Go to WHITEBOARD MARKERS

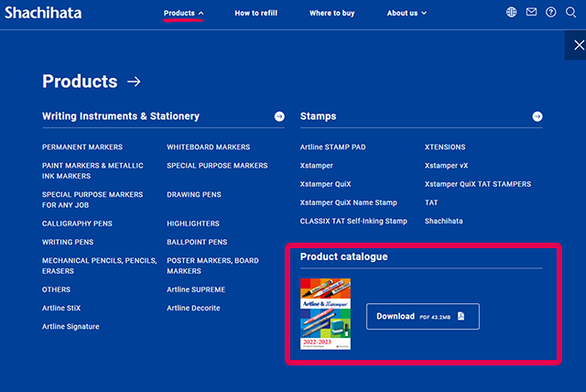[x=209, y=147]
